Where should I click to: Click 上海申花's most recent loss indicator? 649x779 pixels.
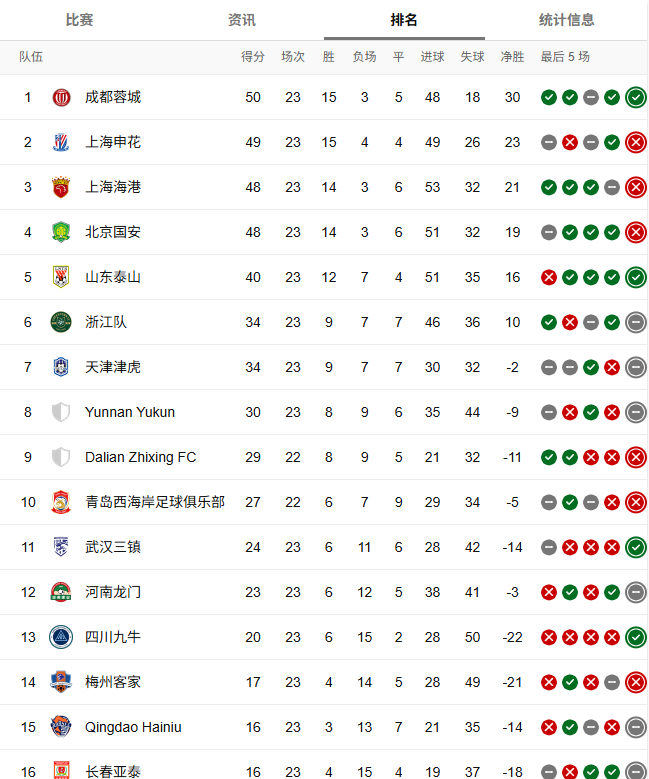[636, 143]
